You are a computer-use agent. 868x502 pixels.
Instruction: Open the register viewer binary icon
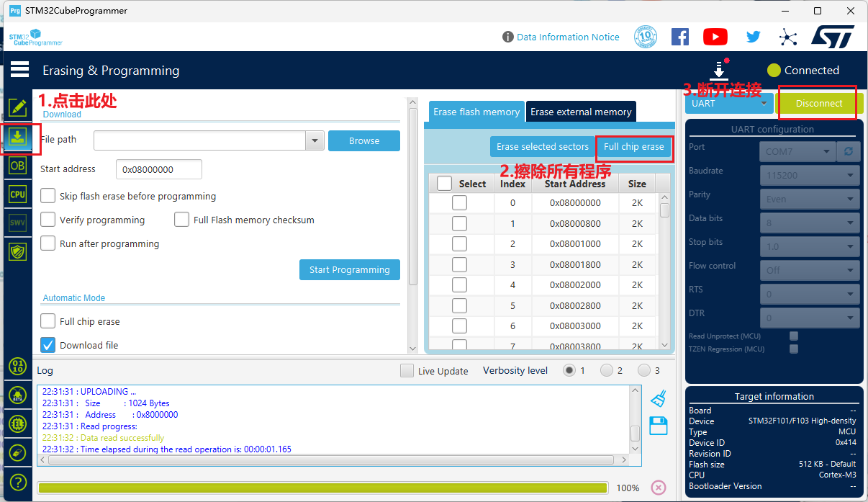pos(17,366)
